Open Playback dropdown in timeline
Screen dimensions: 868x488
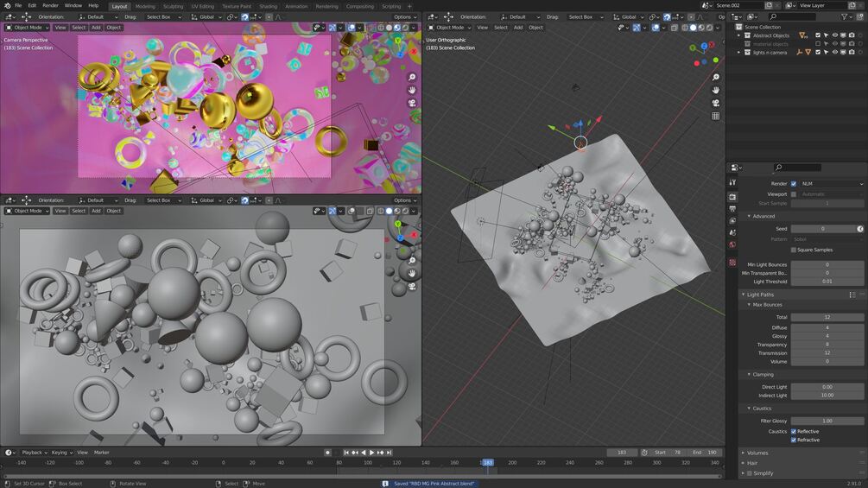coord(35,452)
